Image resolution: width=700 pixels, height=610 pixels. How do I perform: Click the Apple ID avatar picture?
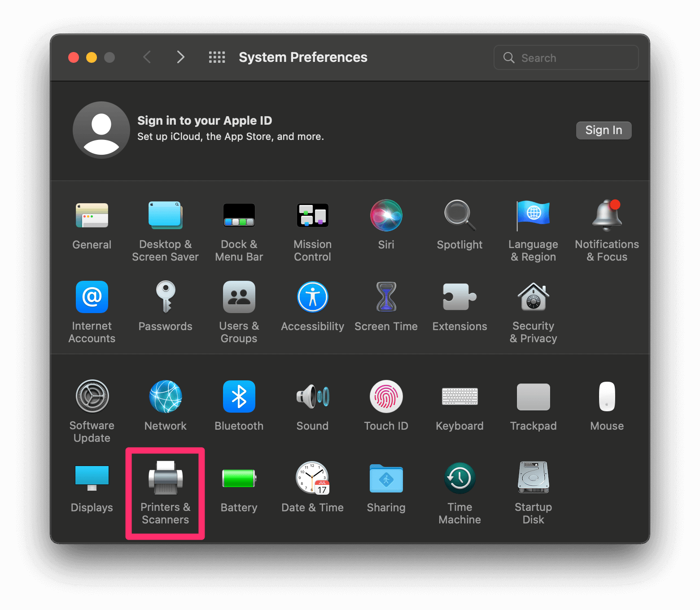(x=101, y=130)
